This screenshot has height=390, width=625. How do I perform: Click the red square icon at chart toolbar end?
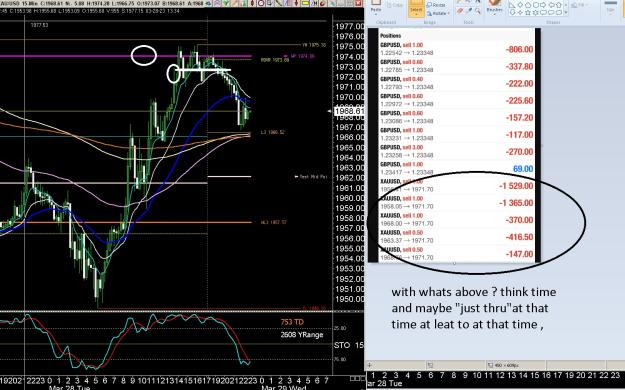pyautogui.click(x=358, y=3)
